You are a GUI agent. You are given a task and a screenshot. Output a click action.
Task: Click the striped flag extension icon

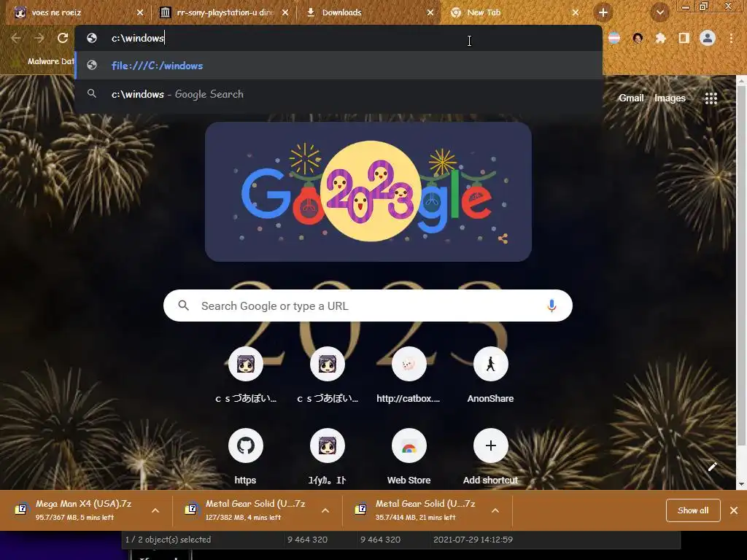[x=614, y=38]
